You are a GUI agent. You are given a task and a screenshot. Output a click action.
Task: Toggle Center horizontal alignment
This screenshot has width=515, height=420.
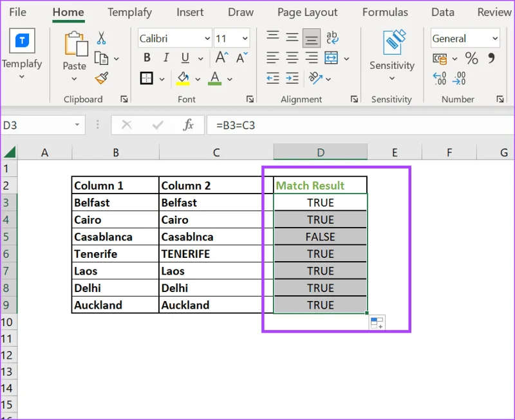point(292,58)
